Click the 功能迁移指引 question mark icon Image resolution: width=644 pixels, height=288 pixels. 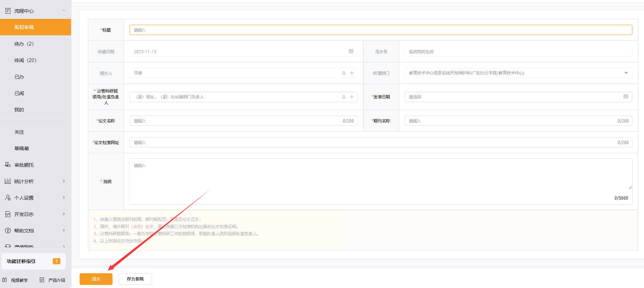pyautogui.click(x=57, y=261)
